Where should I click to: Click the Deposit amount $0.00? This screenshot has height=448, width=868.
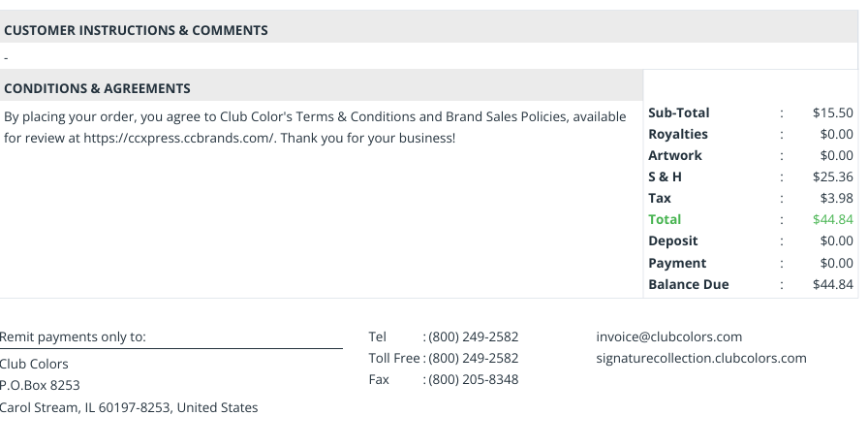click(x=836, y=240)
